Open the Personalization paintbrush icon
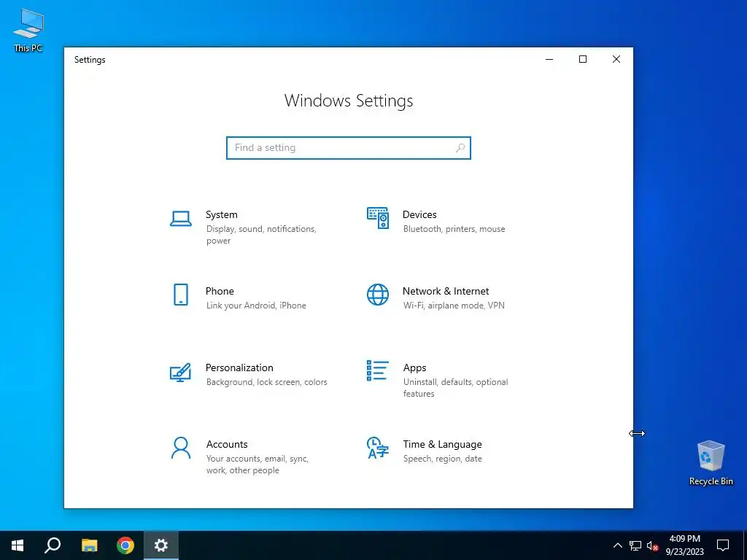The width and height of the screenshot is (747, 560). tap(181, 373)
